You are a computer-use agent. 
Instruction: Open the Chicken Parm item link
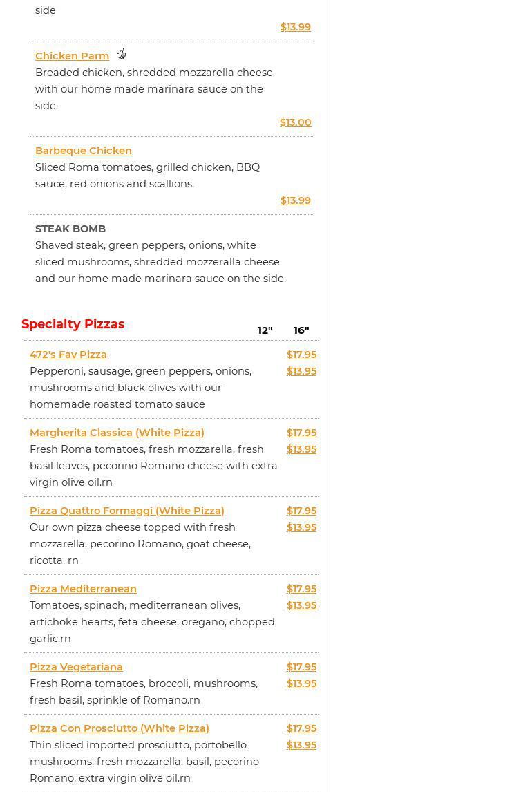pos(72,56)
